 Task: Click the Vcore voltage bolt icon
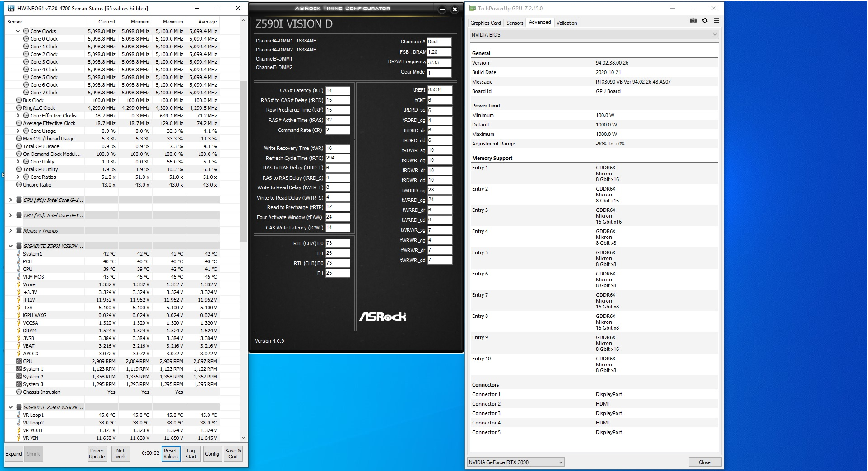19,284
